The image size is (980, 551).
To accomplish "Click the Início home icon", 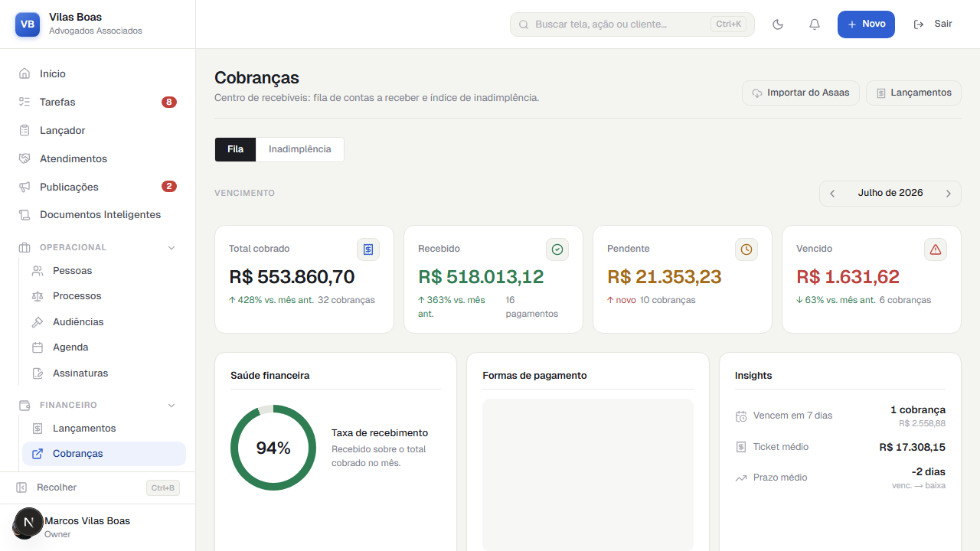I will pyautogui.click(x=24, y=74).
